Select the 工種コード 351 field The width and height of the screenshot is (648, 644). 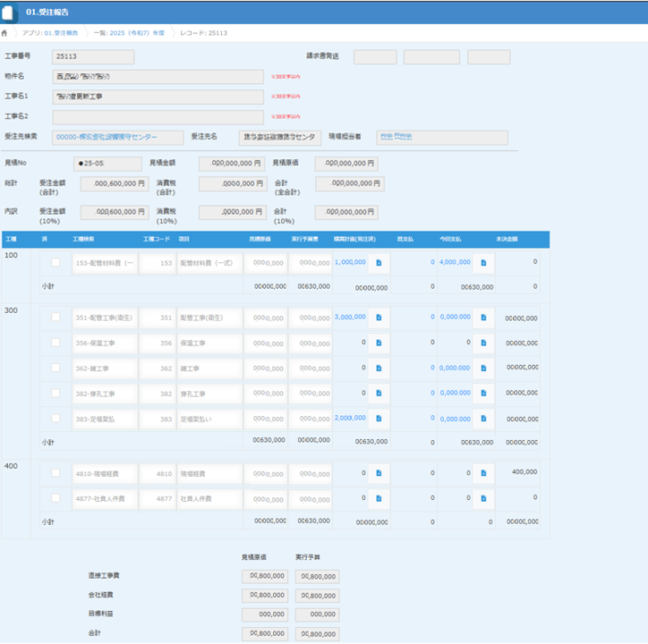coord(158,318)
